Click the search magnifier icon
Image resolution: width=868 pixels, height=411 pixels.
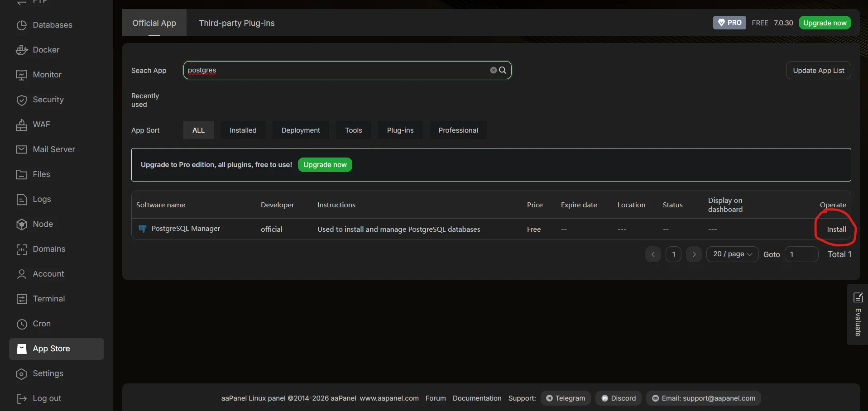point(503,70)
